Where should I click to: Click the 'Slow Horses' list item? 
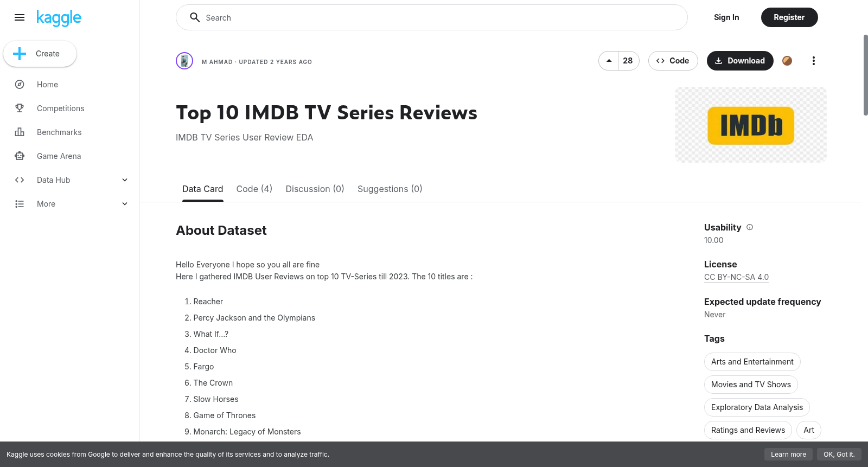click(216, 399)
